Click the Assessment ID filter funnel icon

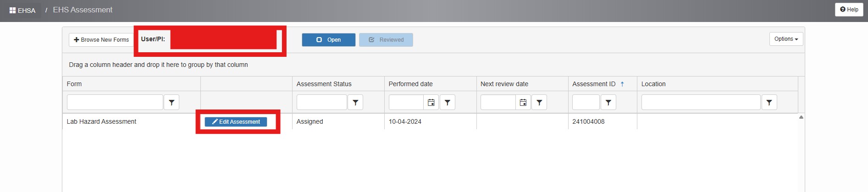(x=608, y=102)
